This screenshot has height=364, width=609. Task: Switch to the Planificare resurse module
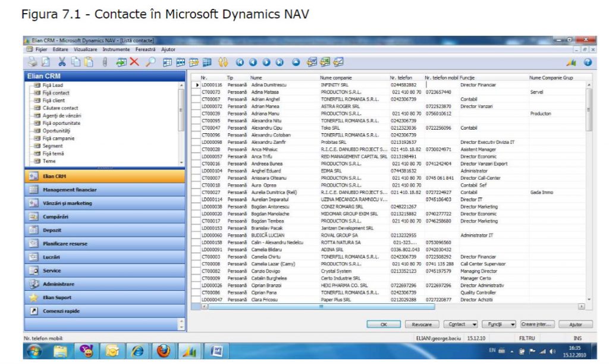click(105, 244)
